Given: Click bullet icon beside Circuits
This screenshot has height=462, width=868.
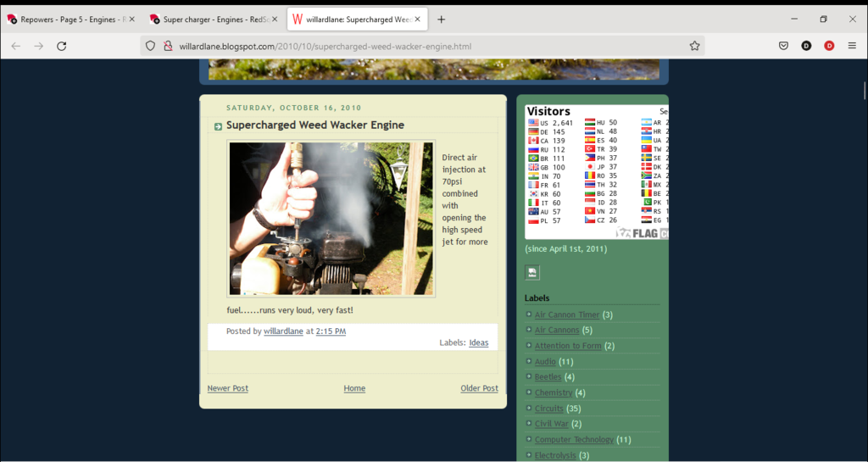Looking at the screenshot, I should tap(529, 408).
